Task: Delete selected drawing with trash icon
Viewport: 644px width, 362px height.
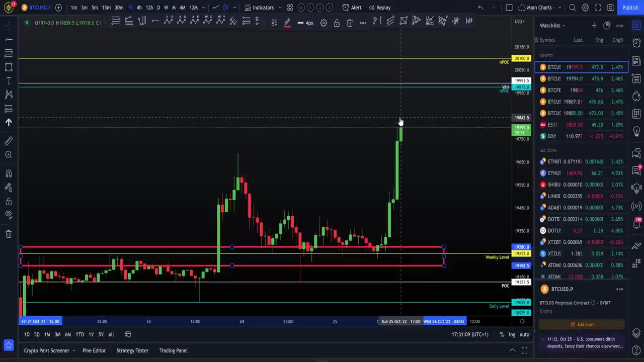Action: 350,23
